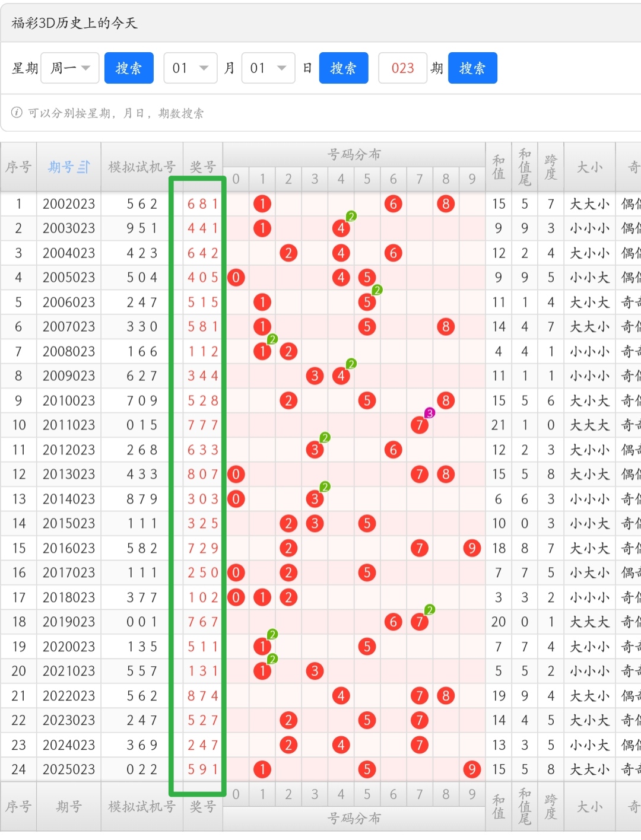Viewport: 641px width, 840px height.
Task: Click green badge 2 in row 2003023
Action: (351, 217)
